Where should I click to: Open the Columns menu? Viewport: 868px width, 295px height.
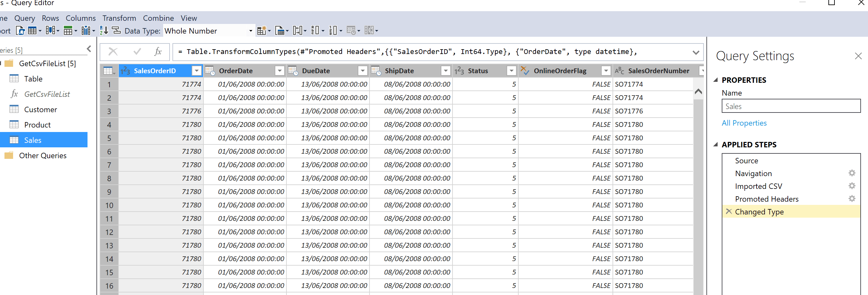pos(80,18)
